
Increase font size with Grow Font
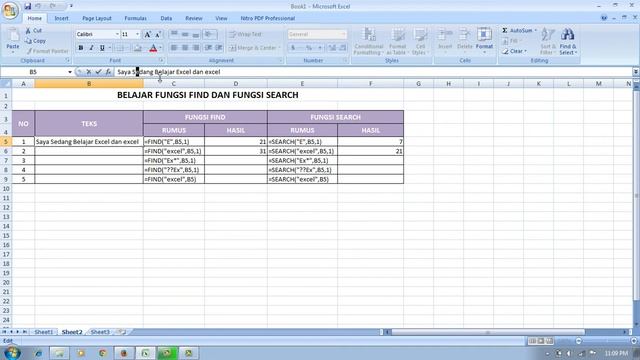(148, 35)
